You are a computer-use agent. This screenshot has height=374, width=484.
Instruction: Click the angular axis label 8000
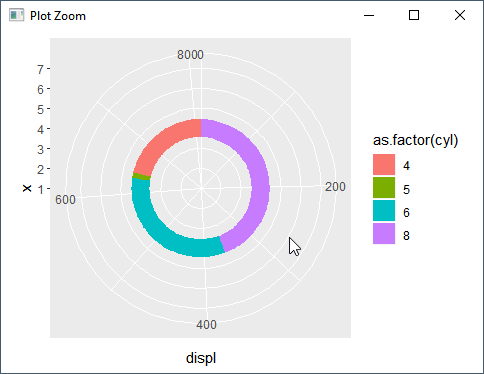click(x=190, y=55)
